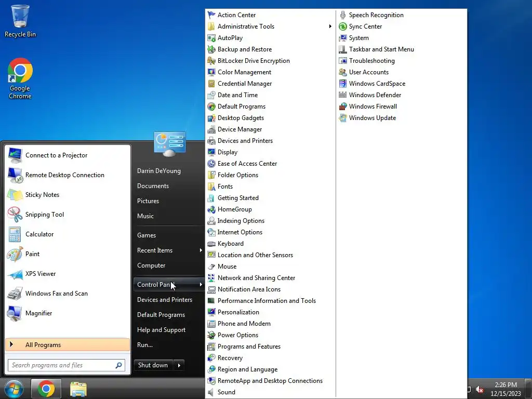Click the Fonts folder icon

(211, 187)
